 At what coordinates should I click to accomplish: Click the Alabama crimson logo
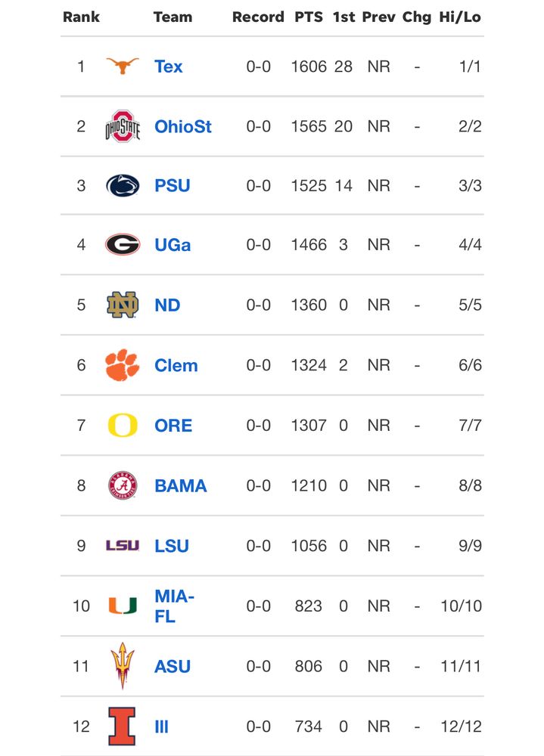pyautogui.click(x=123, y=485)
